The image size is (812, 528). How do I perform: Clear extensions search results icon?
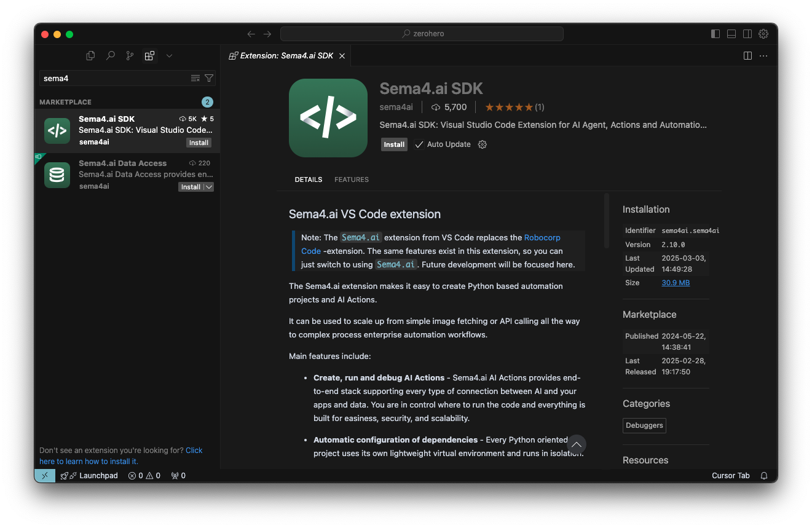[195, 78]
